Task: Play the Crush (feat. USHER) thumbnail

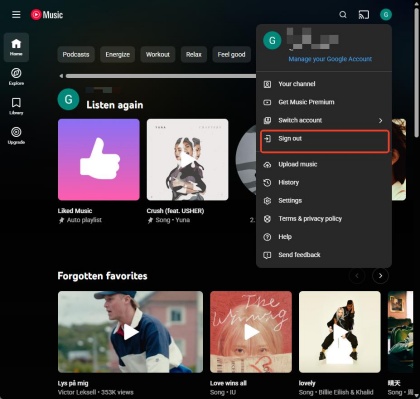Action: [x=188, y=160]
